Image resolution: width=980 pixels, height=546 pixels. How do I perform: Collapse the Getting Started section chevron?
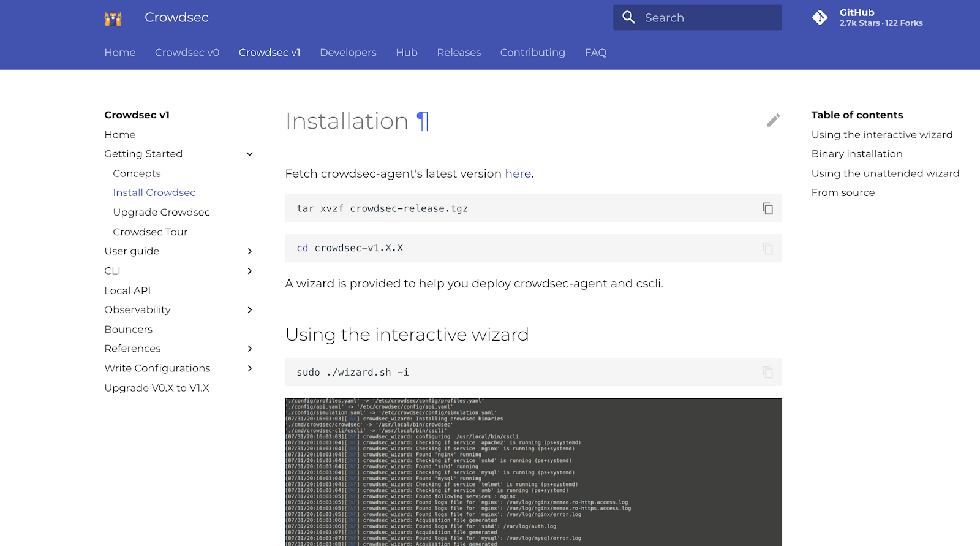click(249, 154)
